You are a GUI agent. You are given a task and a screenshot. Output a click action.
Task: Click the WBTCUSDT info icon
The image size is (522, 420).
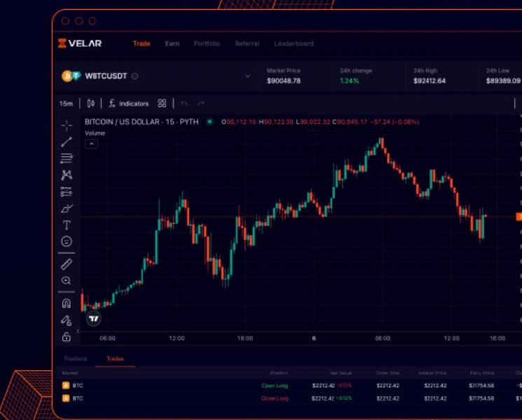(x=135, y=76)
